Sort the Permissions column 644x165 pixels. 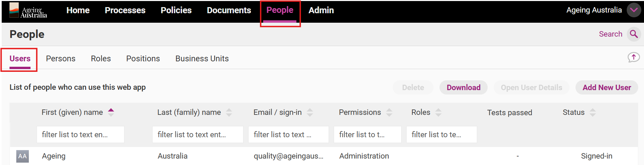pyautogui.click(x=389, y=112)
